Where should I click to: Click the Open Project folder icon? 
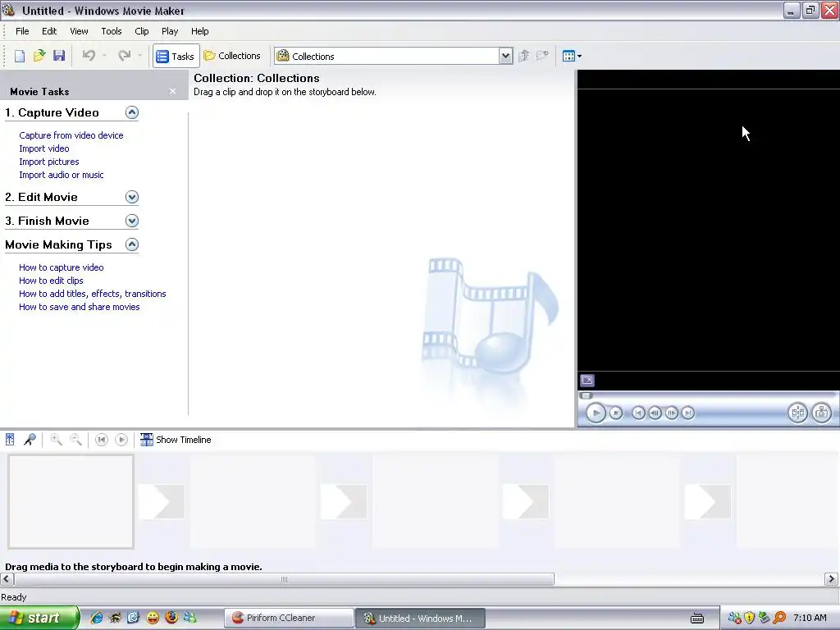coord(39,56)
